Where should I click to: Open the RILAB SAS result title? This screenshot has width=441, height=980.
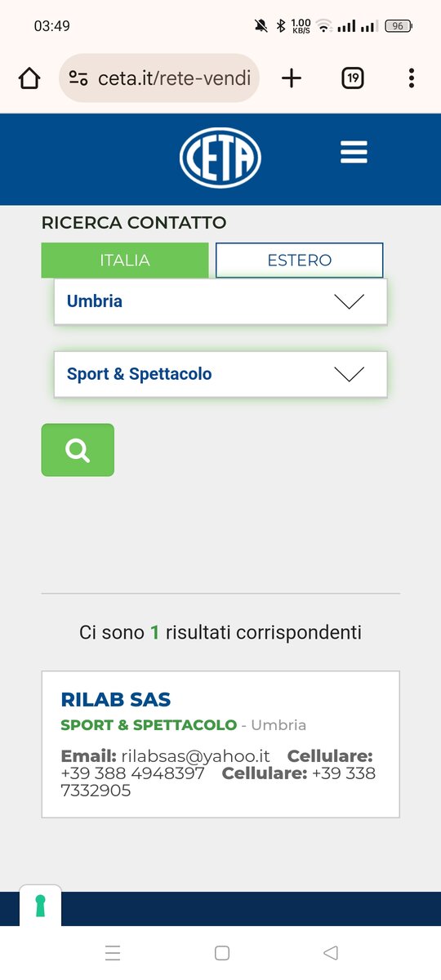click(116, 700)
